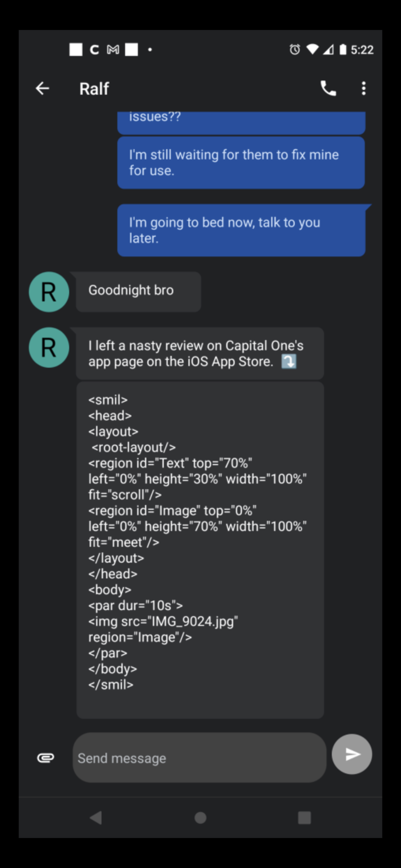Tap the Android recent apps square button
The image size is (401, 868).
click(x=304, y=818)
